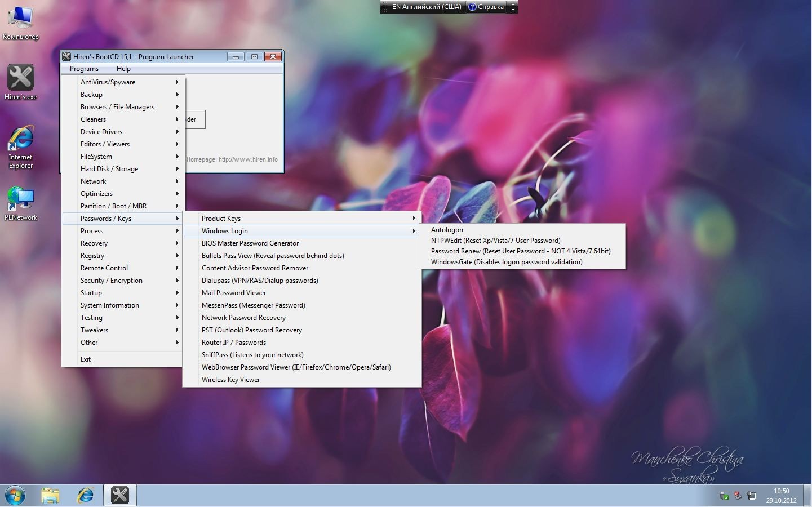Open the Windows Start button

[15, 496]
